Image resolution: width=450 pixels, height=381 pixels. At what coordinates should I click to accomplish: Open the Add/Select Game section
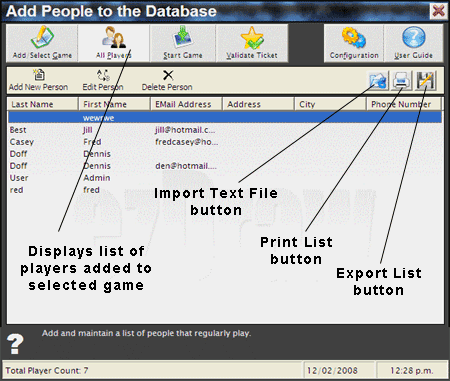click(x=42, y=43)
